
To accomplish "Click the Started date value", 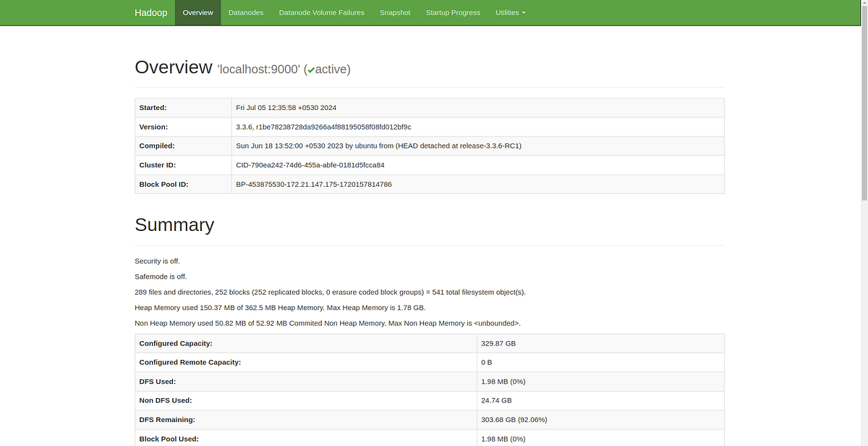I will click(x=288, y=107).
